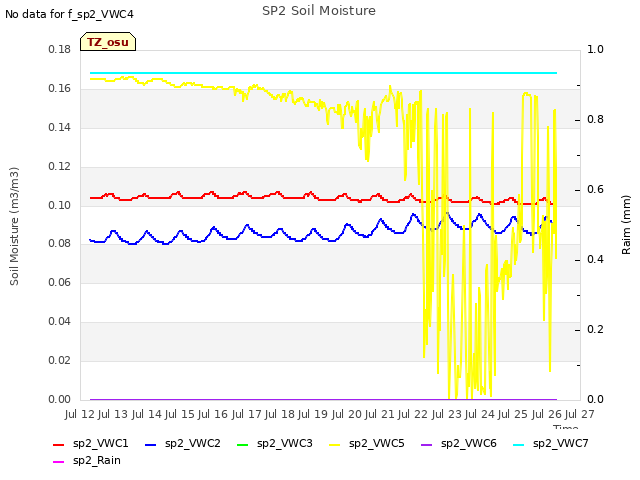Viewport: 640px width, 480px height.
Task: Click the SP2 Soil Moisture chart title
Action: (x=319, y=11)
